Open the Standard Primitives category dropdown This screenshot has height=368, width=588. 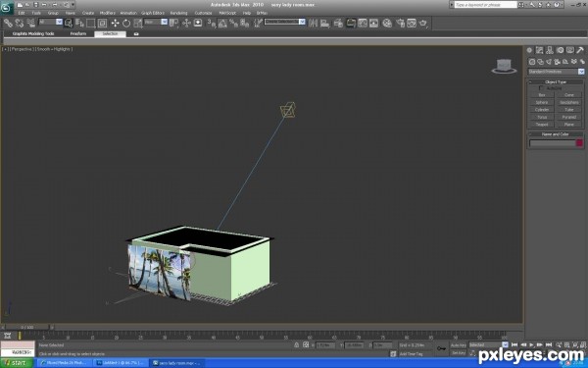(556, 72)
